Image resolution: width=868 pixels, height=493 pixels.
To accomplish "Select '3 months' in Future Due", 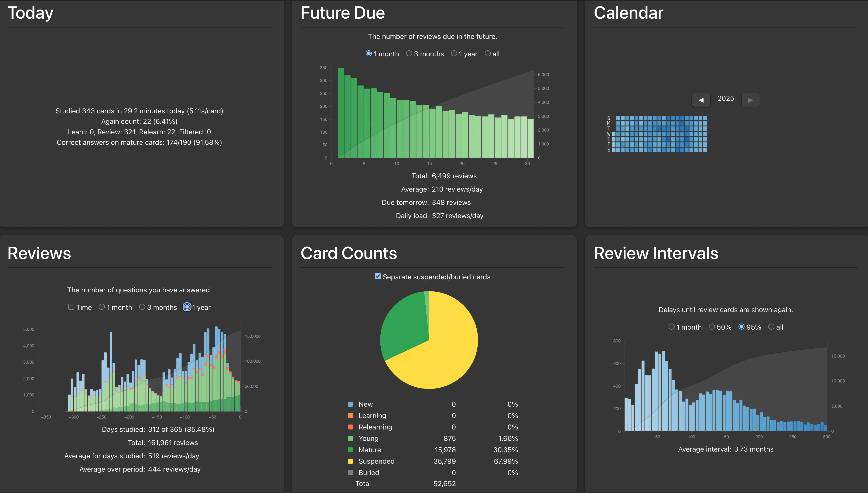I will click(x=409, y=54).
